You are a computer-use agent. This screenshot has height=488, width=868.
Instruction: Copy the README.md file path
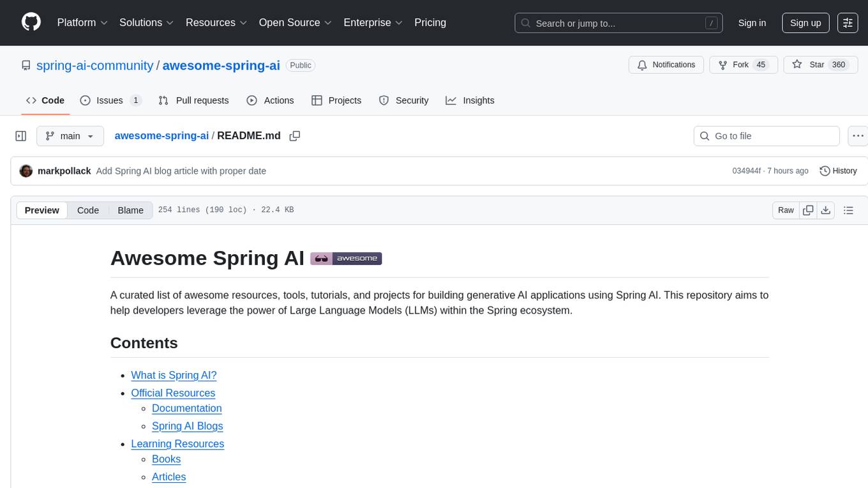point(295,136)
